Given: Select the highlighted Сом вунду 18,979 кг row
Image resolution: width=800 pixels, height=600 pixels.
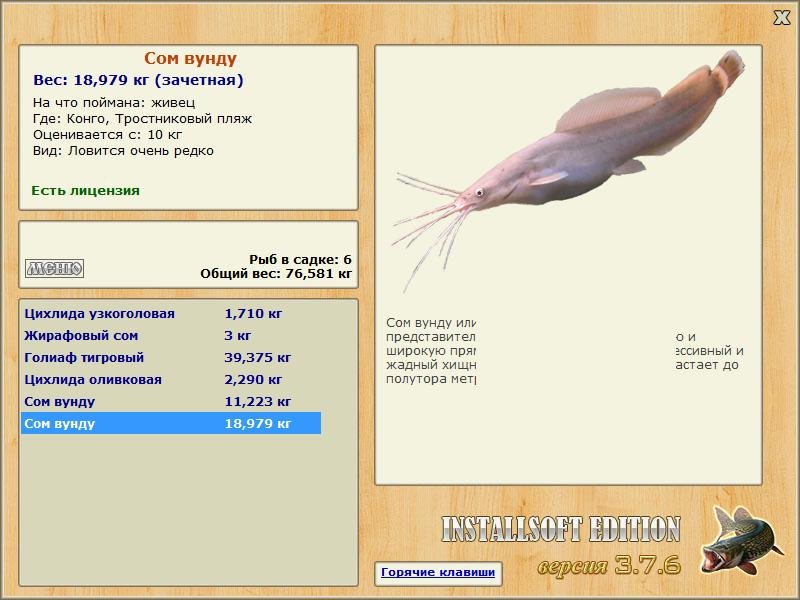Looking at the screenshot, I should tap(171, 423).
